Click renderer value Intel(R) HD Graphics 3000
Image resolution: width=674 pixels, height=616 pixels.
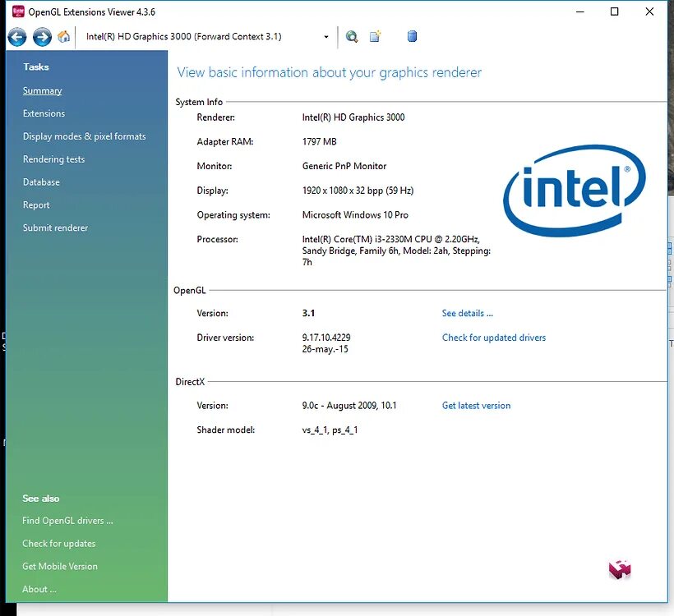pos(353,117)
